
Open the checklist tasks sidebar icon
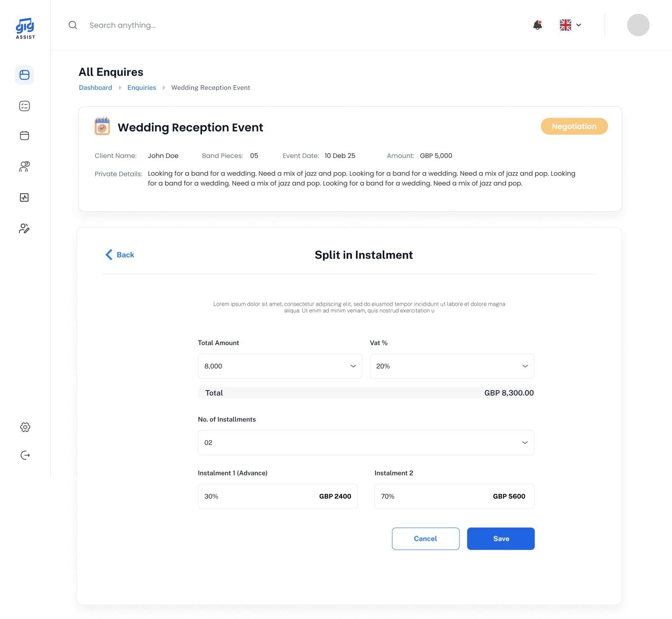pyautogui.click(x=25, y=106)
